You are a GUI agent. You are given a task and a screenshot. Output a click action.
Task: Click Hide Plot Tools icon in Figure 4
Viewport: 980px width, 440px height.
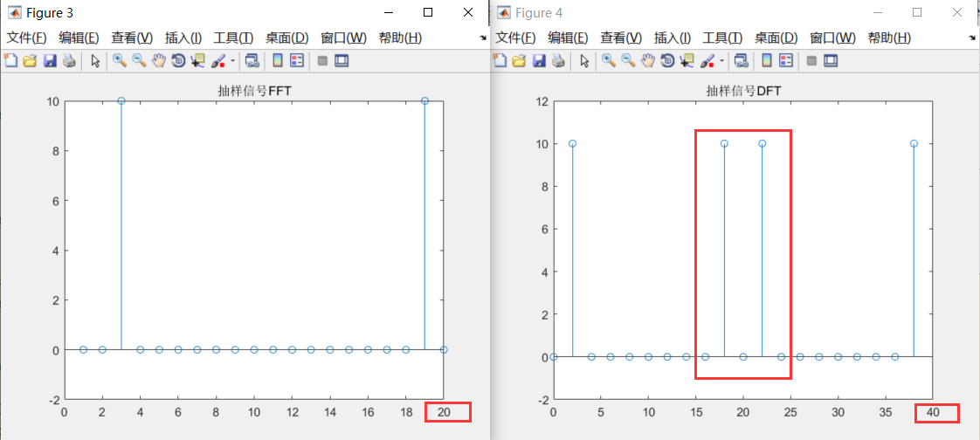811,60
